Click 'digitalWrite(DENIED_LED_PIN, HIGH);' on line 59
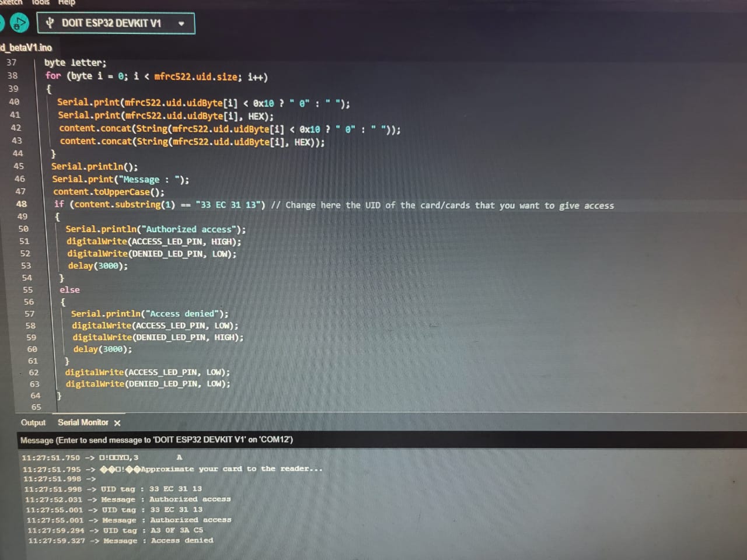Image resolution: width=747 pixels, height=560 pixels. [x=158, y=337]
